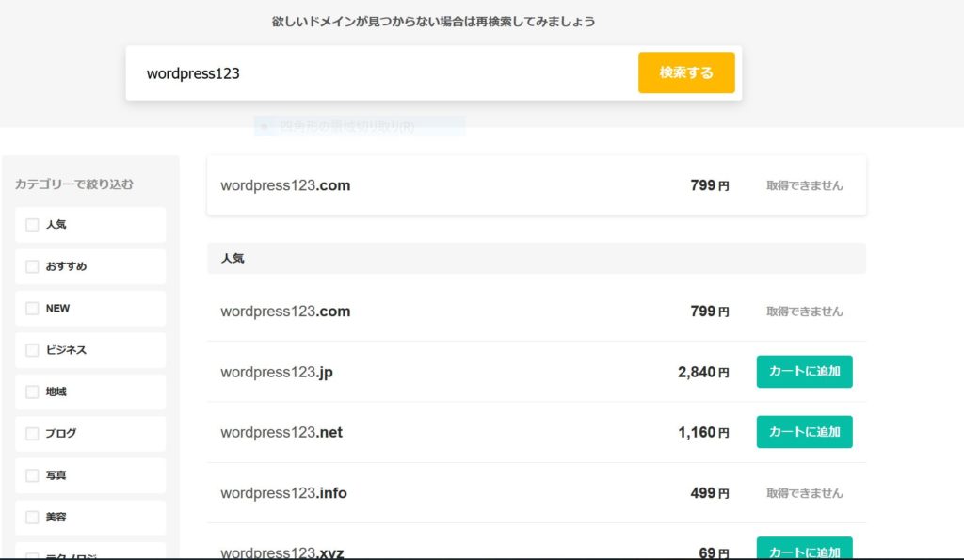Click the domain search input containing wordpress123

[x=381, y=73]
